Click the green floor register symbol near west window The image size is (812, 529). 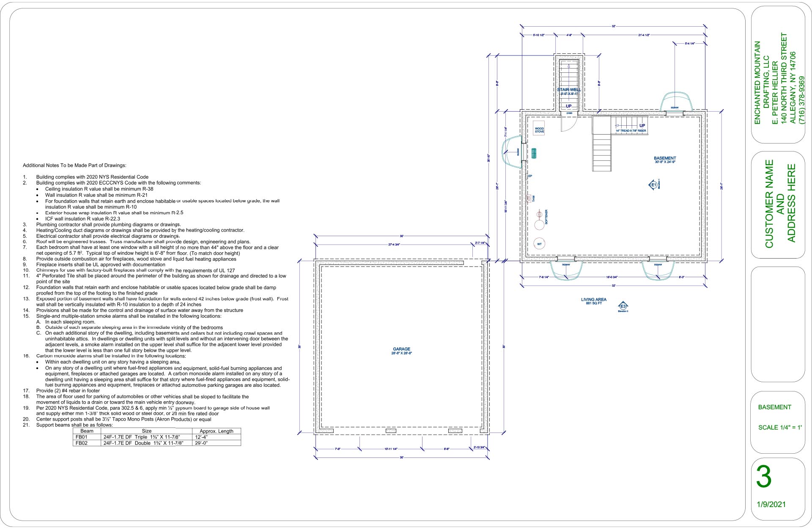tap(534, 153)
